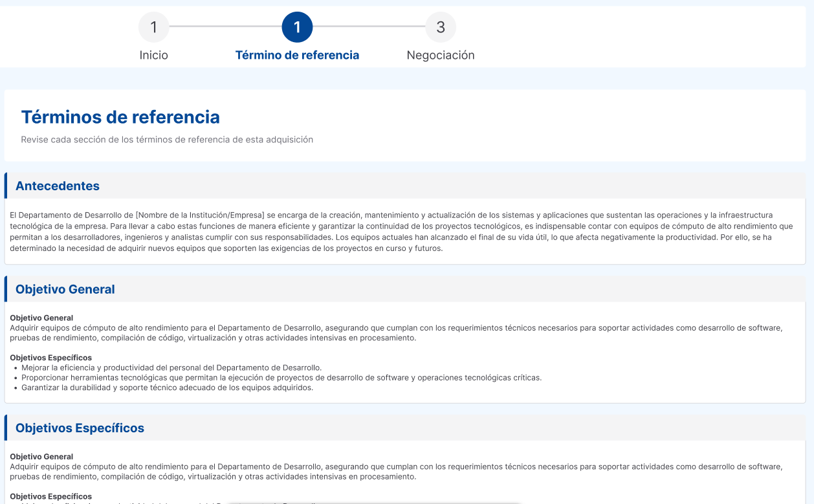The height and width of the screenshot is (504, 814).
Task: Open the Negociación step label
Action: 441,56
